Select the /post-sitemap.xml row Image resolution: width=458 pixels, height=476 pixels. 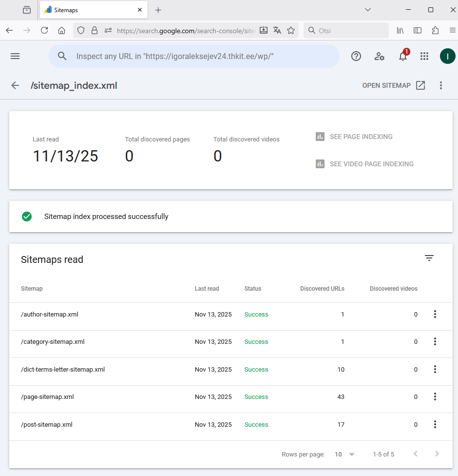coord(47,425)
